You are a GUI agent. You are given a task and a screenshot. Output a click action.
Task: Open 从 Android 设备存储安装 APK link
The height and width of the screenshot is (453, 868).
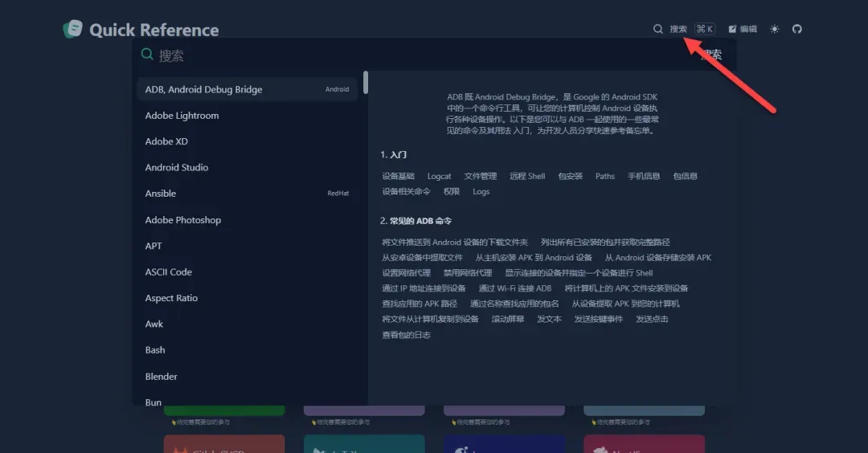tap(658, 258)
